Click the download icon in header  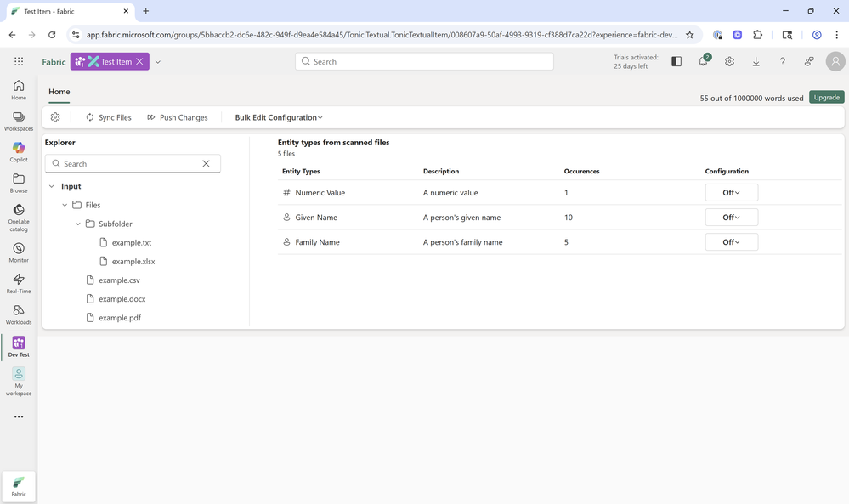pos(756,62)
